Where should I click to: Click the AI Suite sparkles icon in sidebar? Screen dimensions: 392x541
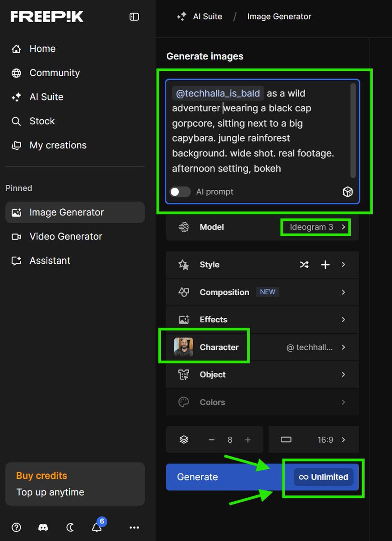pyautogui.click(x=16, y=97)
